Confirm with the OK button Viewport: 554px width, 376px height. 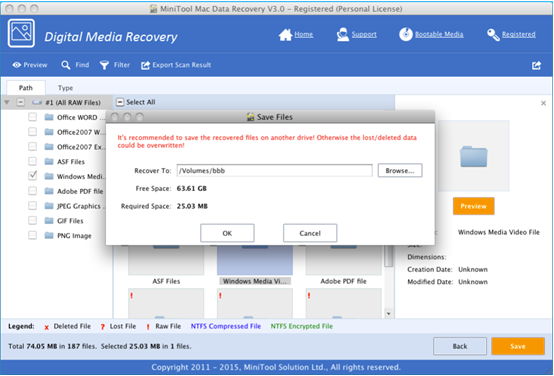coord(227,233)
